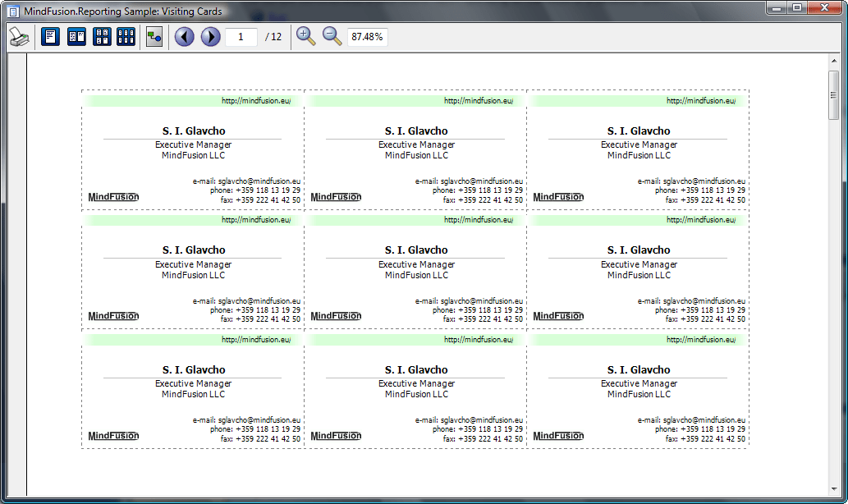Click the scrollbar up arrow

[834, 61]
